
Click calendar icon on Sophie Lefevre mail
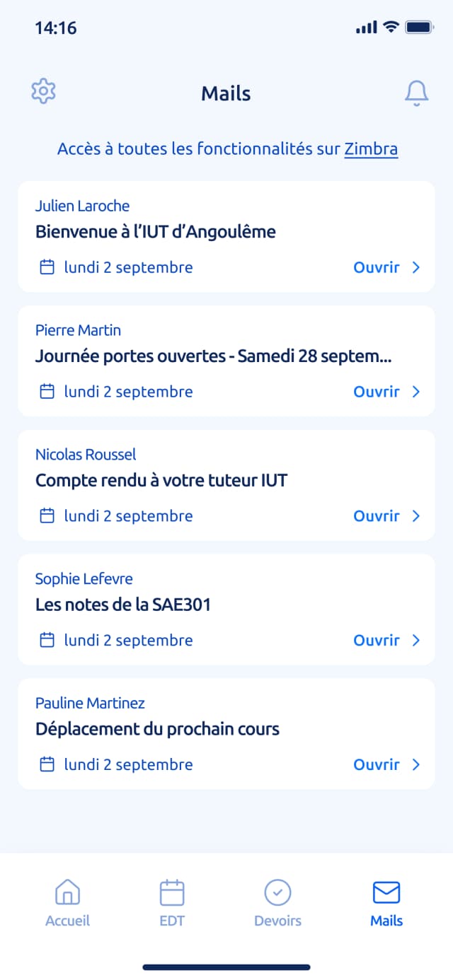click(x=47, y=641)
